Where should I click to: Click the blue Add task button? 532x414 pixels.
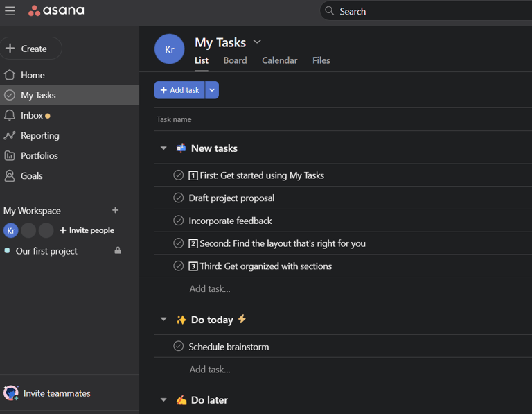pyautogui.click(x=179, y=90)
